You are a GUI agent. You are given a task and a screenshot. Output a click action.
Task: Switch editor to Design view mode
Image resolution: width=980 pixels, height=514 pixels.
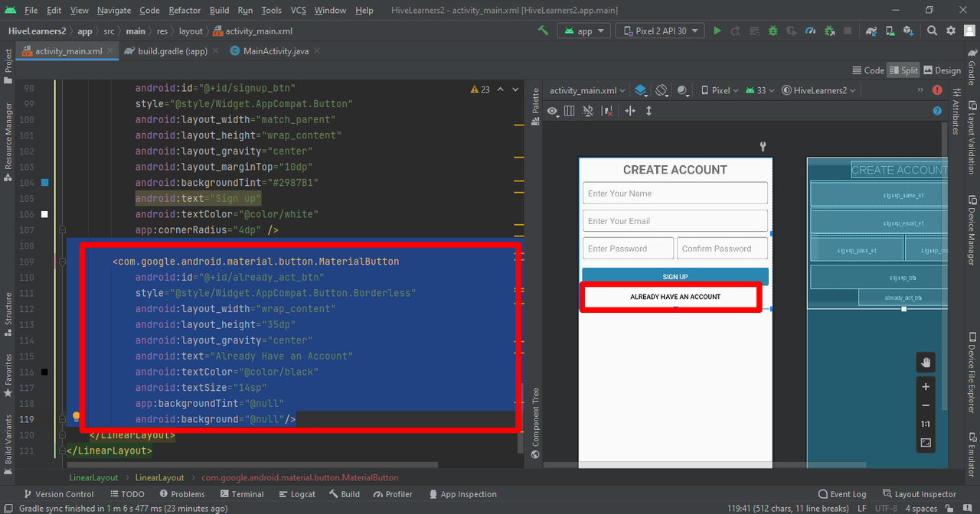pyautogui.click(x=942, y=70)
